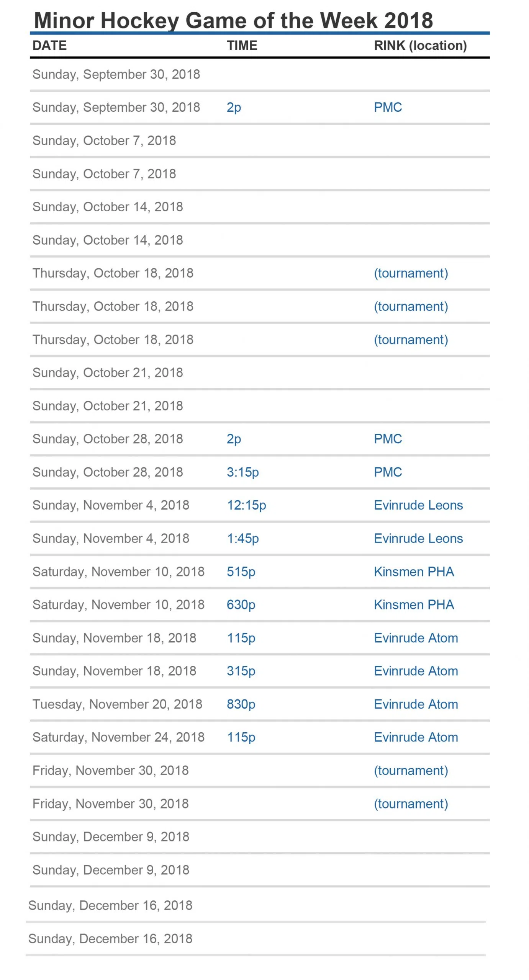529x980 pixels.
Task: Click Evinrude Atom on Saturday November 24
Action: coord(416,737)
